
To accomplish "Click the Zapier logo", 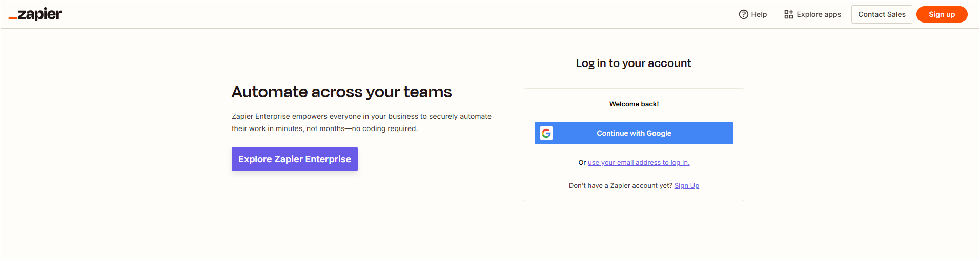I will click(x=35, y=14).
